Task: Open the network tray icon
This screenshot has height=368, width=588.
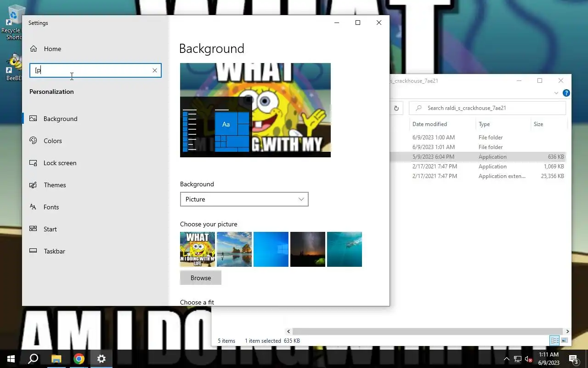Action: [x=517, y=359]
